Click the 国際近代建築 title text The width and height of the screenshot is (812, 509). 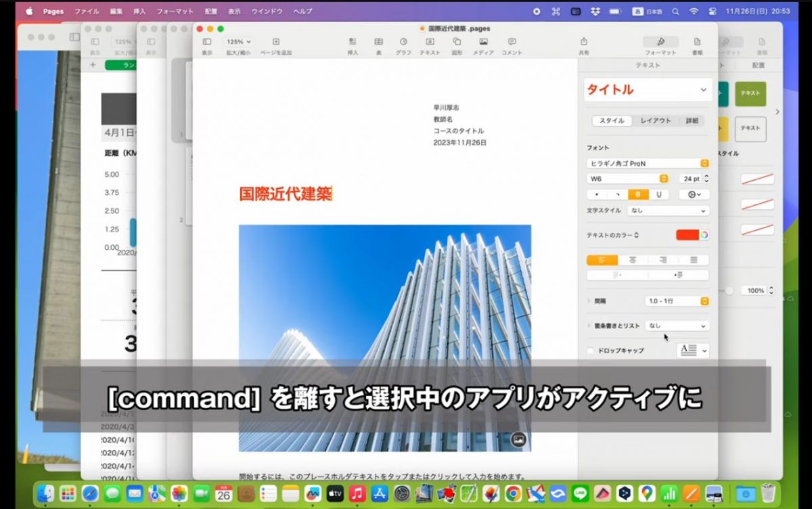coord(285,194)
